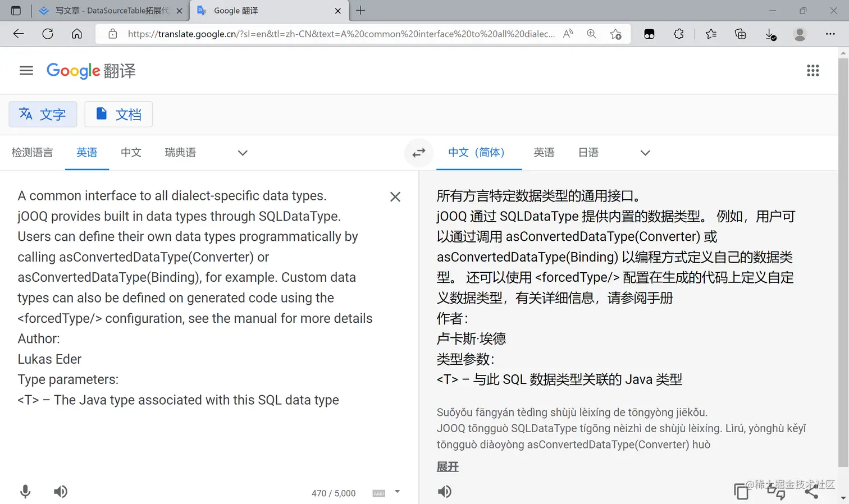Select 检测语言 as source language
Image resolution: width=849 pixels, height=504 pixels.
pos(33,153)
